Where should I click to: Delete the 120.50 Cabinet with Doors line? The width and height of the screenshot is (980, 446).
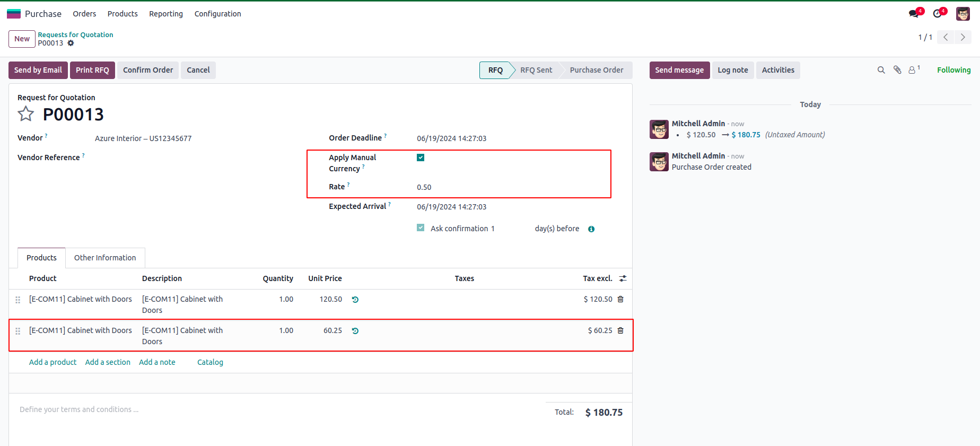[x=620, y=299]
